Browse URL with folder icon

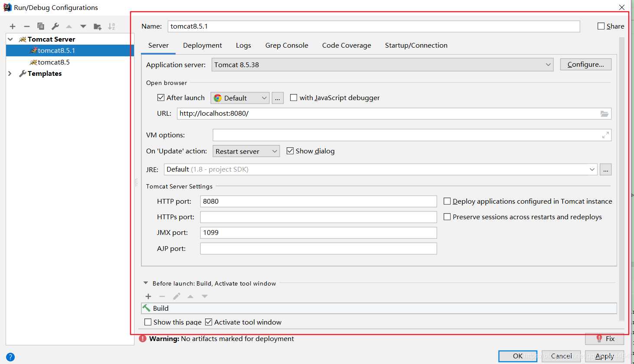point(604,114)
